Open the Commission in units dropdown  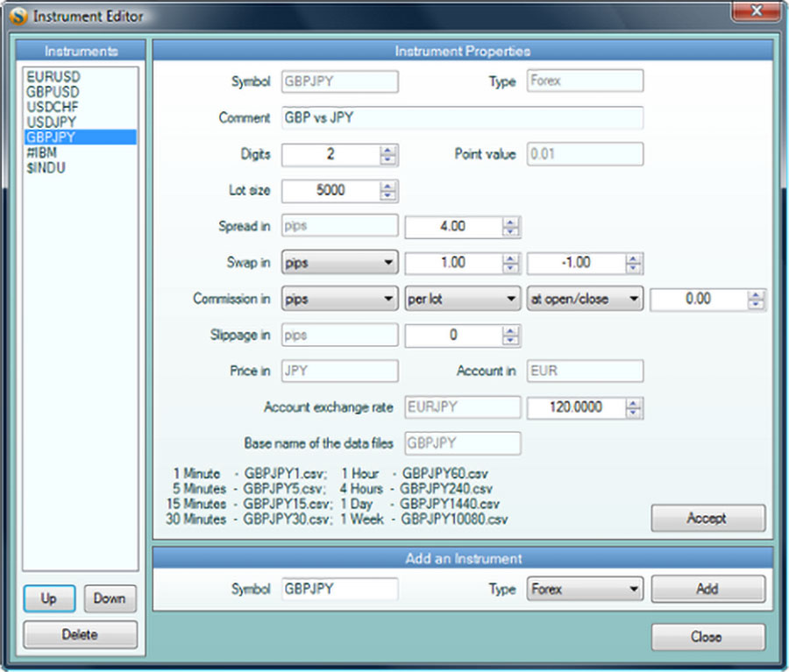(x=339, y=299)
